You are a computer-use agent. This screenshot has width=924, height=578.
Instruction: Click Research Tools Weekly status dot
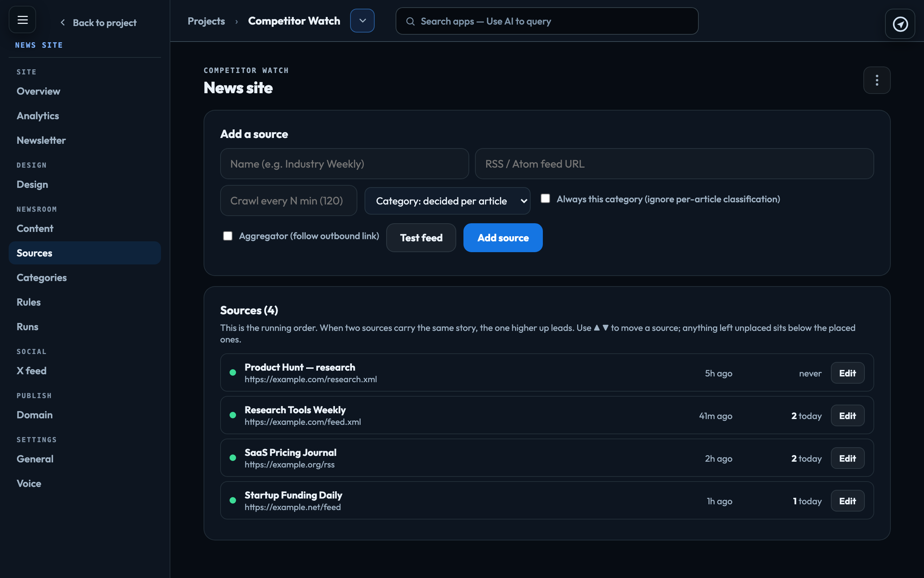point(232,415)
